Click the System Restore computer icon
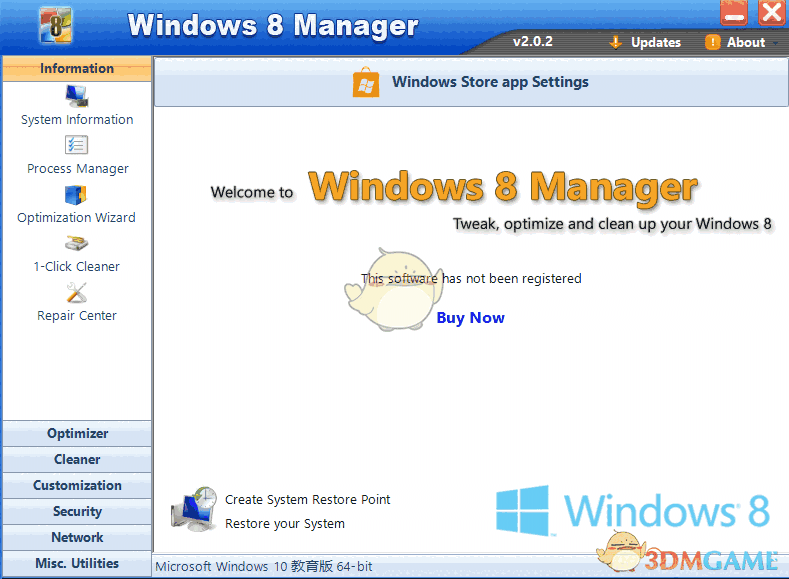The height and width of the screenshot is (579, 789). tap(194, 510)
